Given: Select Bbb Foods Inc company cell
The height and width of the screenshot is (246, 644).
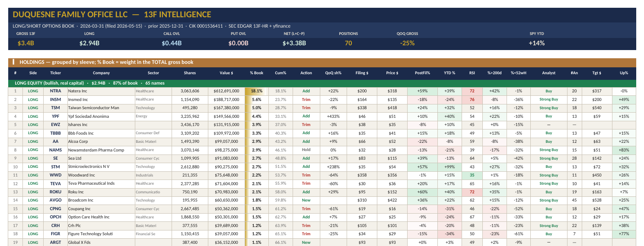Looking at the screenshot, I should tap(101, 133).
